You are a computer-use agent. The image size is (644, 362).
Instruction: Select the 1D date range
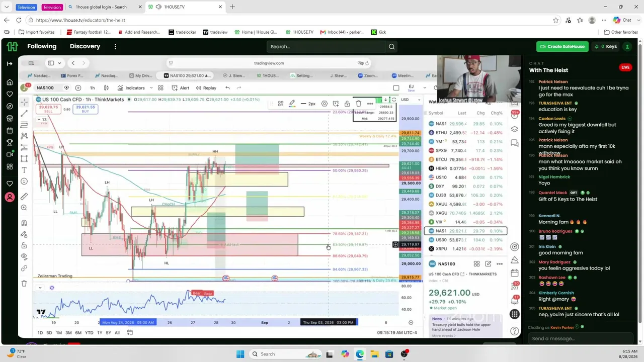40,332
